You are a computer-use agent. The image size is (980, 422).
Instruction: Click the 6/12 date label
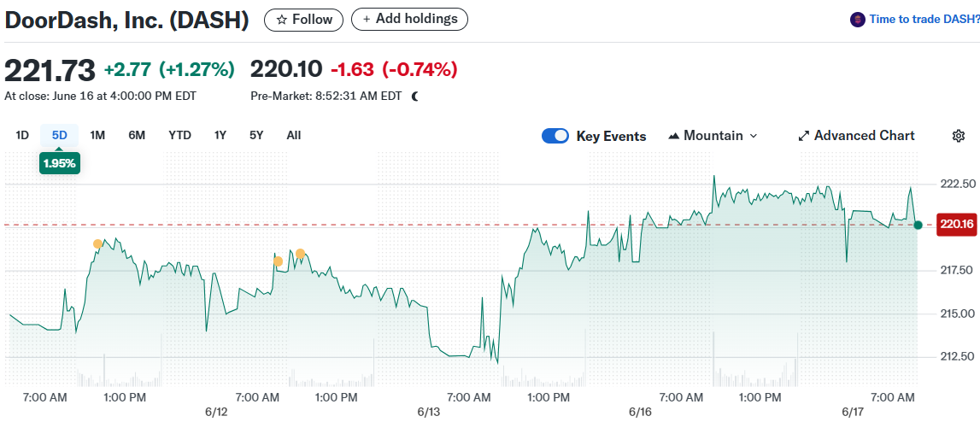[x=215, y=413]
